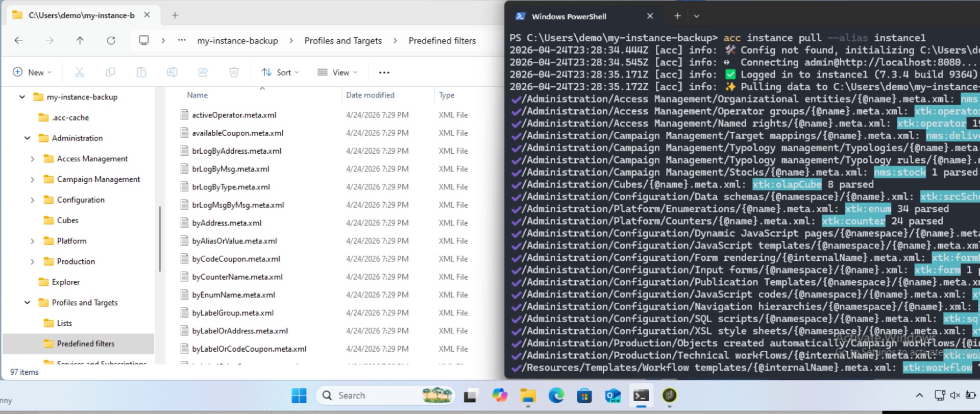
Task: Open a new PowerShell tab
Action: (x=677, y=16)
